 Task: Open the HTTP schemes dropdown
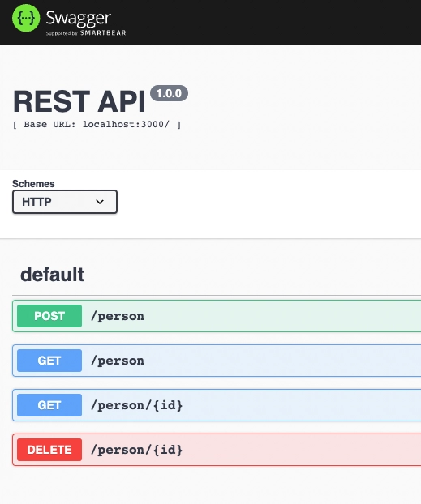point(65,202)
